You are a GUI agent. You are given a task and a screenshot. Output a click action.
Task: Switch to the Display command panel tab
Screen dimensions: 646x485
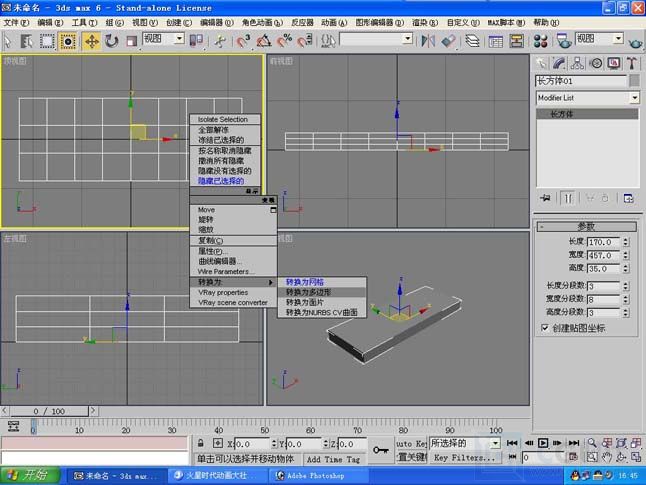point(614,63)
